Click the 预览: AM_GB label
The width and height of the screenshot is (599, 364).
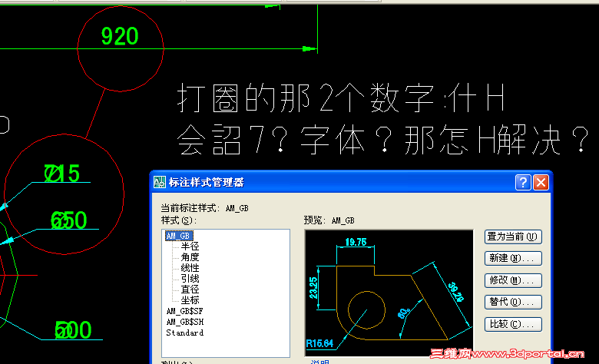[x=329, y=220]
